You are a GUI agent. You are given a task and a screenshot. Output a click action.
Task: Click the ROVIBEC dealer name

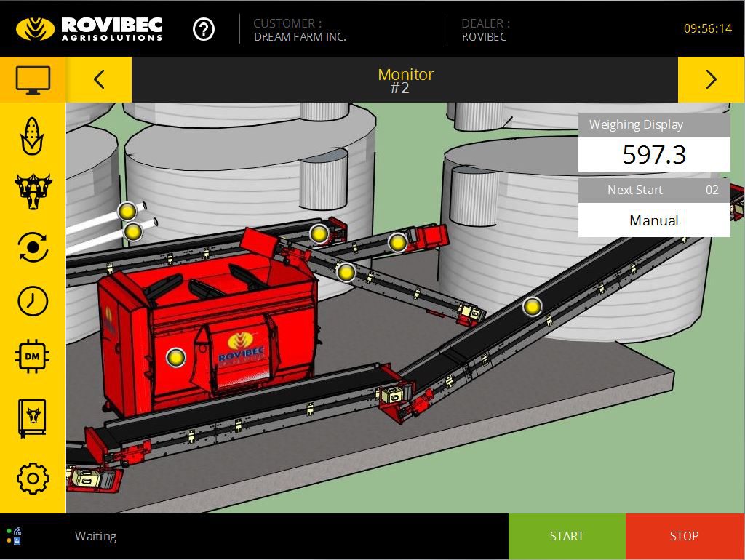(484, 37)
